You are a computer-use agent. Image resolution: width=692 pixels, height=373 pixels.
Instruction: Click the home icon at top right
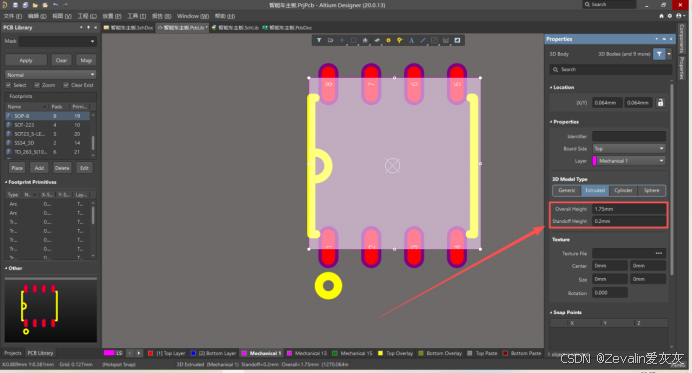click(661, 16)
